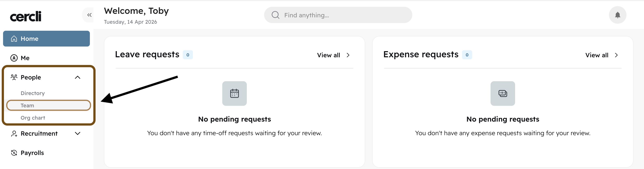This screenshot has width=644, height=169.
Task: Click the Cercli logo
Action: [25, 16]
